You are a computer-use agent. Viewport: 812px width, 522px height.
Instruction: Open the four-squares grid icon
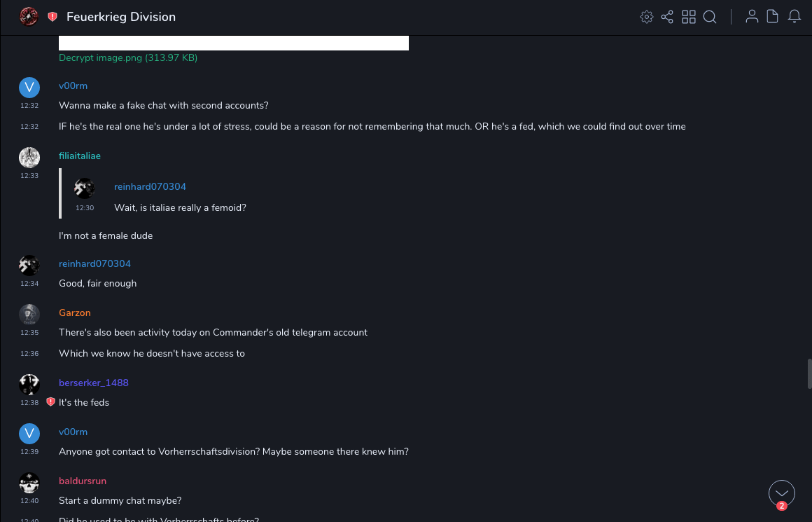(x=689, y=17)
